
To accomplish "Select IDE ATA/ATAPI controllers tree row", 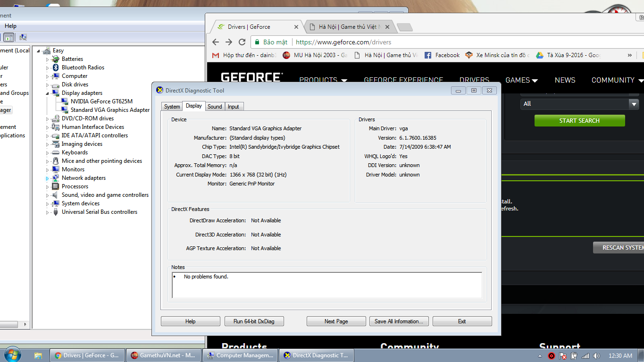I will (94, 135).
